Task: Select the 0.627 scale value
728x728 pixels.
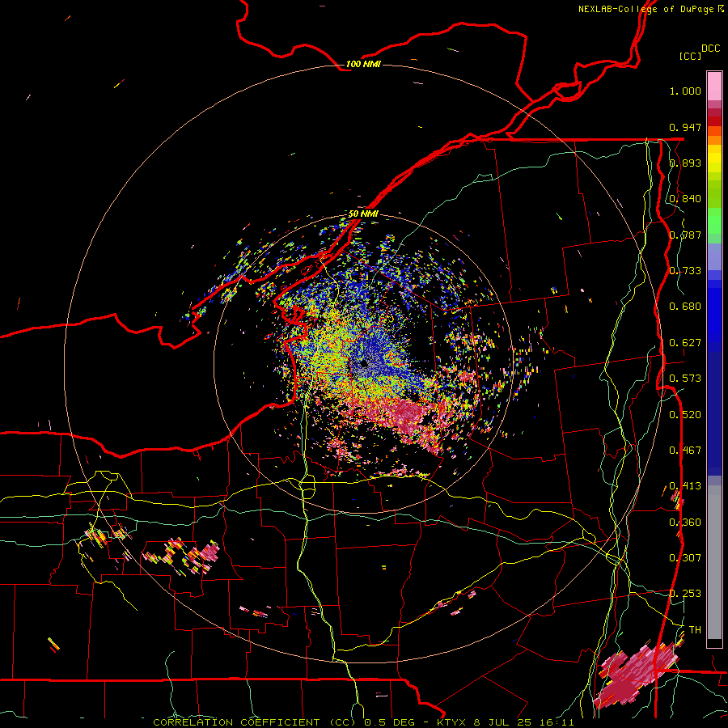Action: [685, 343]
